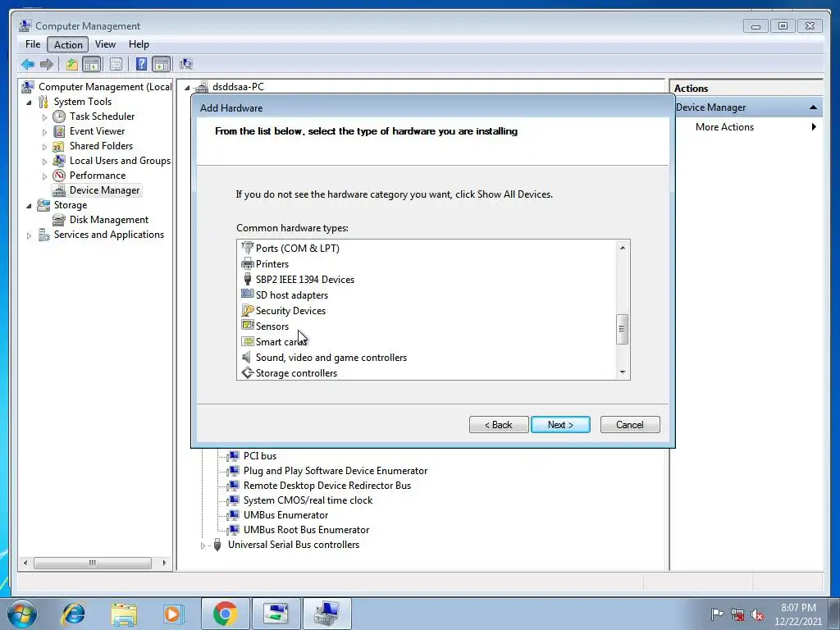The width and height of the screenshot is (840, 630).
Task: Click Next in the Add Hardware wizard
Action: (560, 425)
